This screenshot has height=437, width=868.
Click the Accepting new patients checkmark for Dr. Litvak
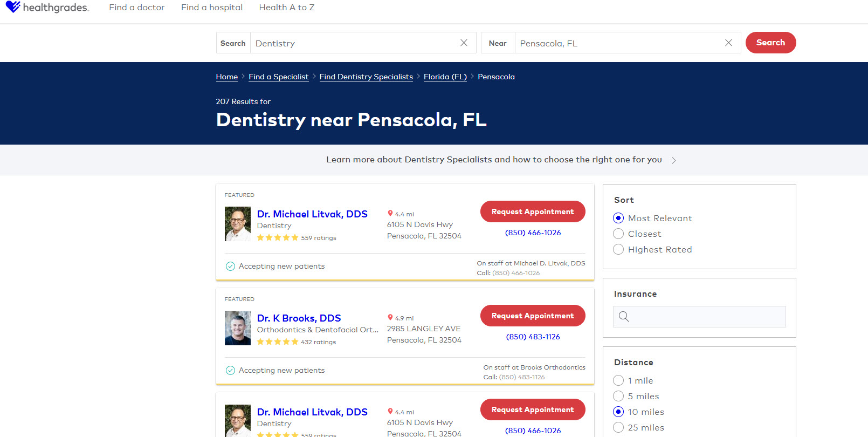[230, 266]
